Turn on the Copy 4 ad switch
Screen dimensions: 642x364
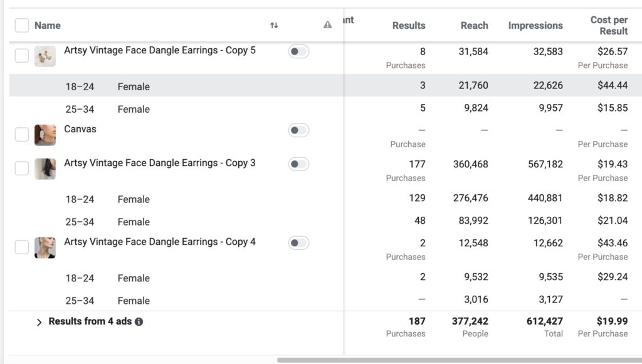[298, 243]
